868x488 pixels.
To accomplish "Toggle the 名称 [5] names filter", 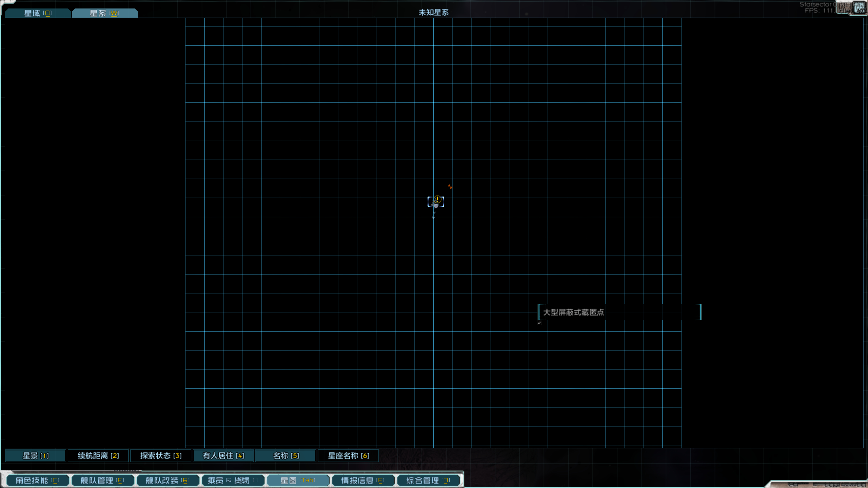I will (x=286, y=456).
